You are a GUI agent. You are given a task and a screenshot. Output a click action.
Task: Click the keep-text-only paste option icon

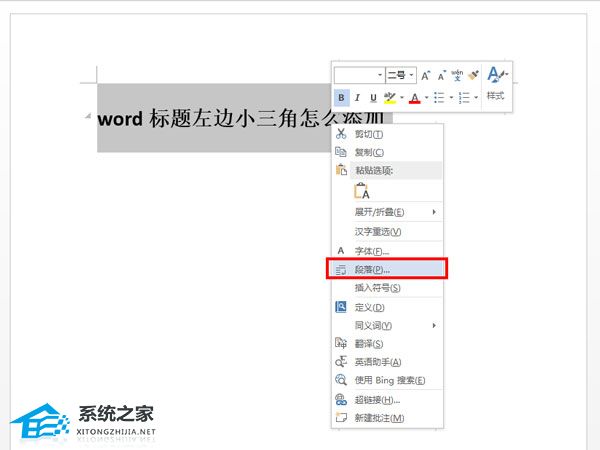[361, 192]
